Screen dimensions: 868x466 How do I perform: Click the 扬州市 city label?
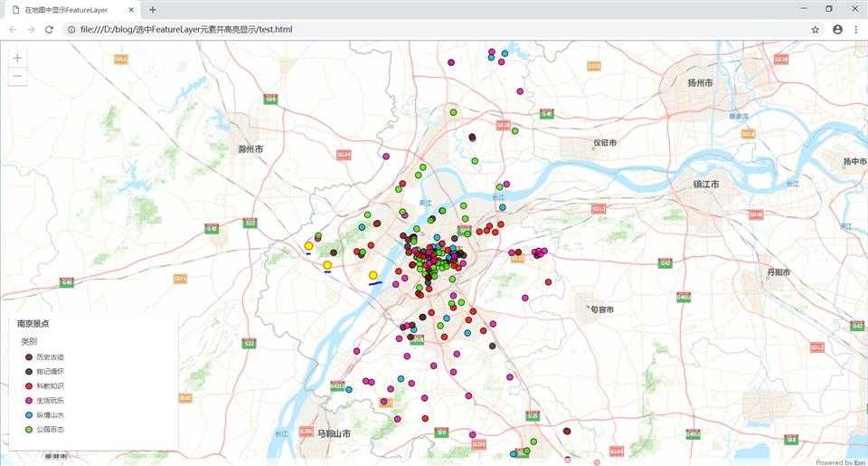pyautogui.click(x=700, y=82)
